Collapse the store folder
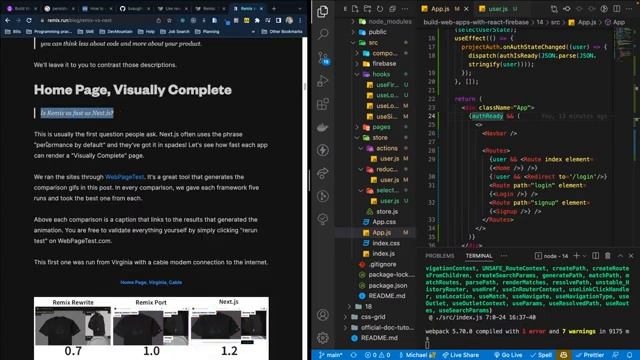This screenshot has height=360, width=640. 357,138
